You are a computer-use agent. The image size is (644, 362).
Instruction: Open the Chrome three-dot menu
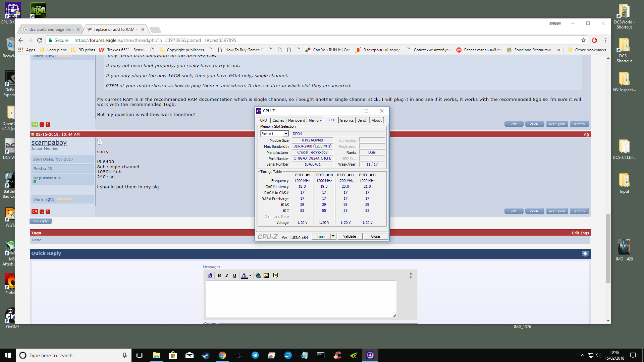point(605,40)
